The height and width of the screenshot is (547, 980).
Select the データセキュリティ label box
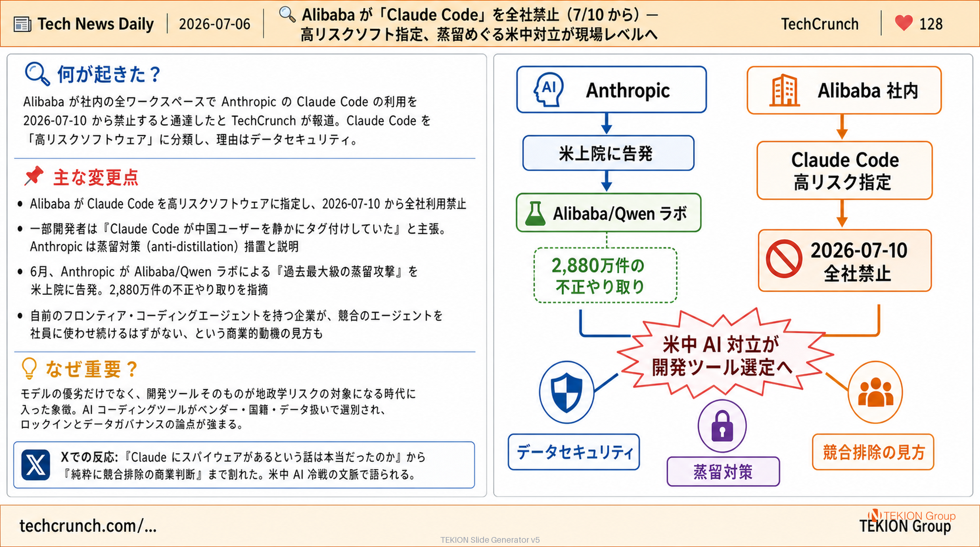coord(574,452)
